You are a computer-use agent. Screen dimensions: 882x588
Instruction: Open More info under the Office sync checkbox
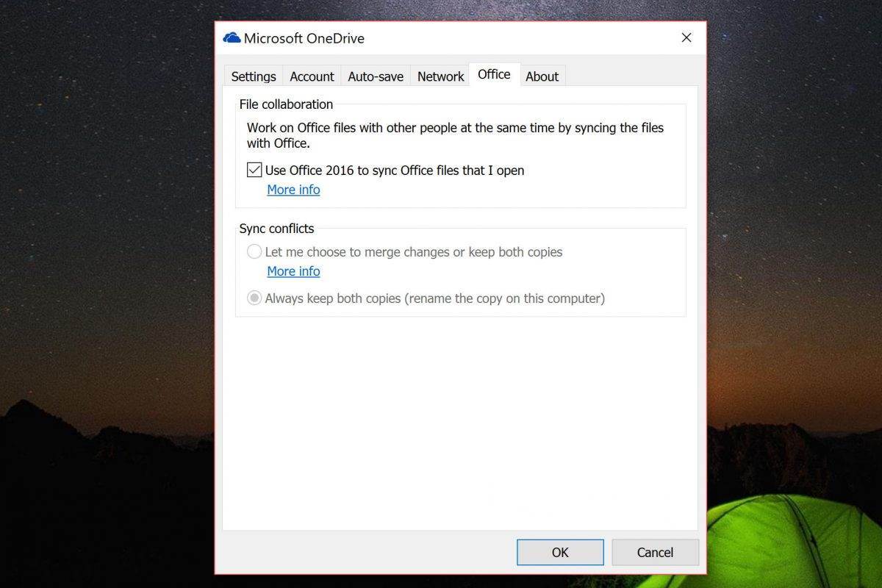[x=293, y=190]
